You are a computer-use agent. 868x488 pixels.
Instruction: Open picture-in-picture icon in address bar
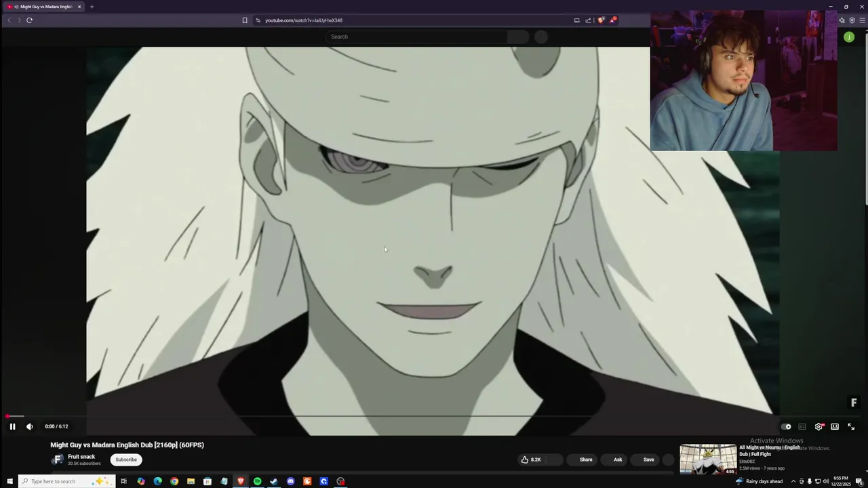click(x=577, y=20)
